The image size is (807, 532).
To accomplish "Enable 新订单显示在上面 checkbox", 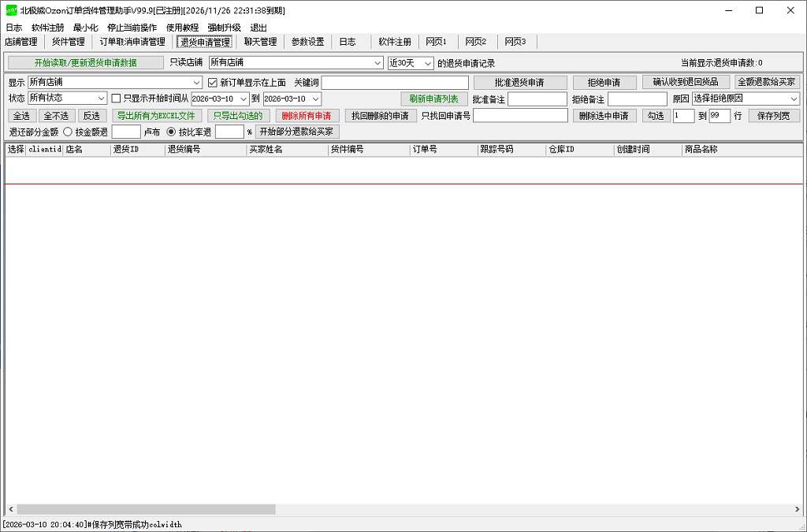I will [213, 83].
